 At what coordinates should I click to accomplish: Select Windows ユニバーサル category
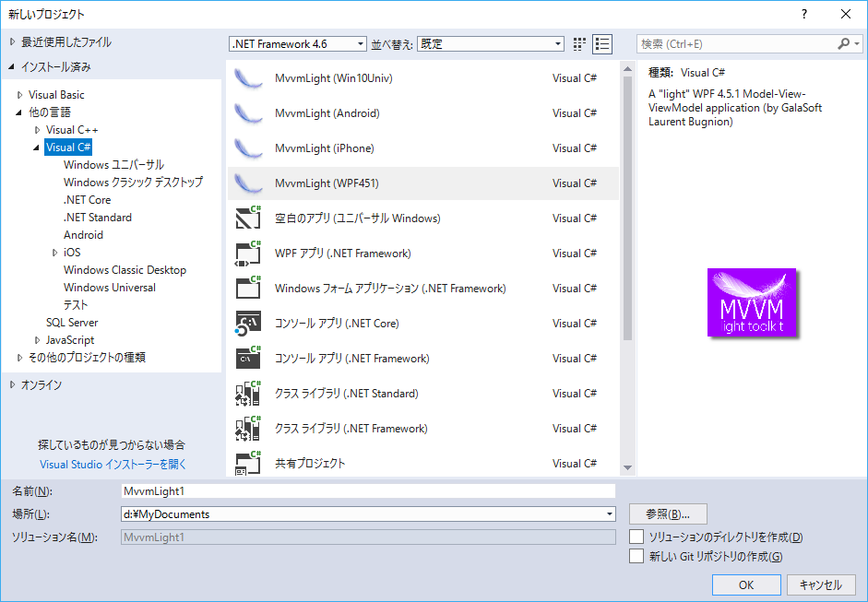(x=113, y=165)
